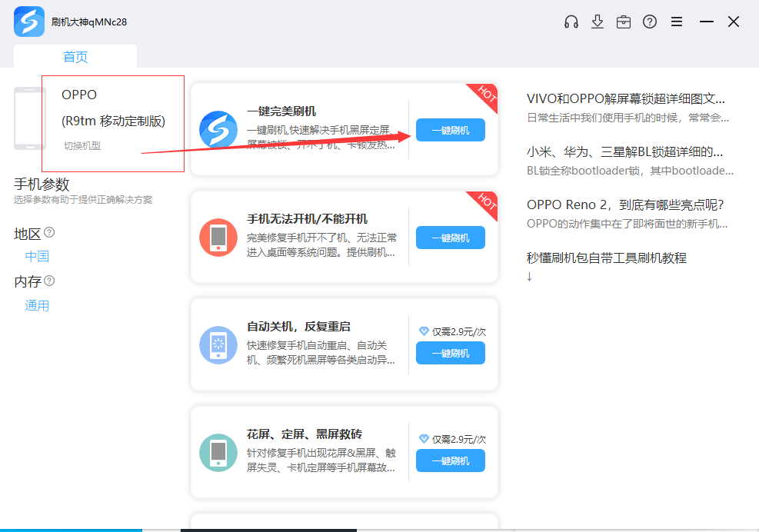Click description OPPO的动作集中在了即将面世的新手机
The height and width of the screenshot is (532, 759).
click(x=628, y=224)
